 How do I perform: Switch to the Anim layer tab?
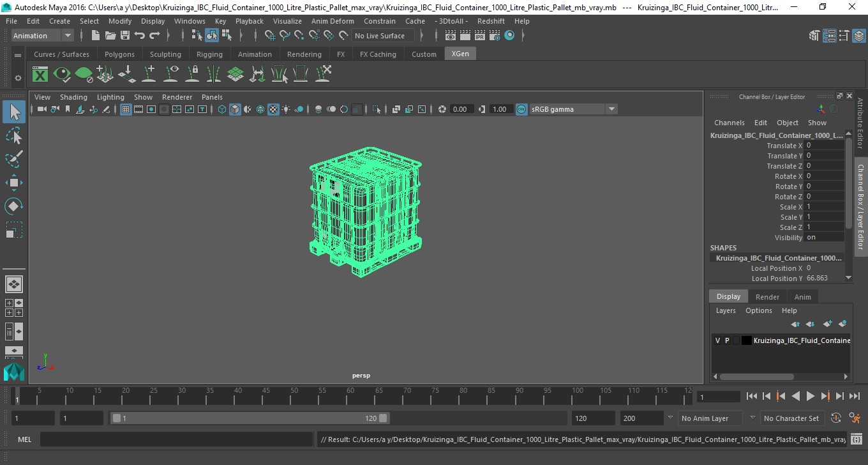802,297
